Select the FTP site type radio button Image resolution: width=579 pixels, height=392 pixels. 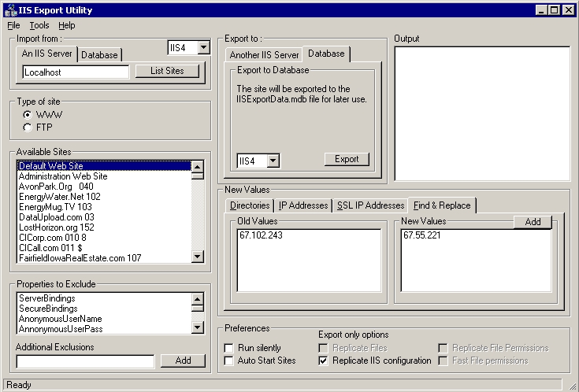[x=28, y=128]
